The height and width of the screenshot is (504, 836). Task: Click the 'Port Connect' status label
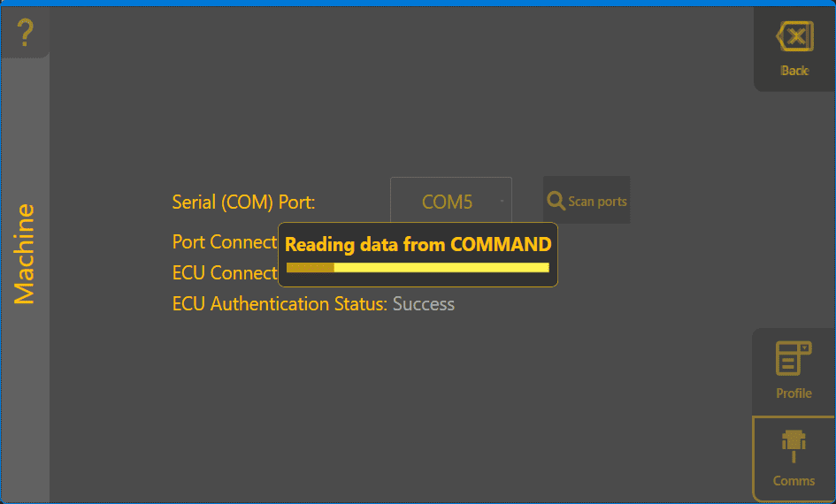pos(225,242)
